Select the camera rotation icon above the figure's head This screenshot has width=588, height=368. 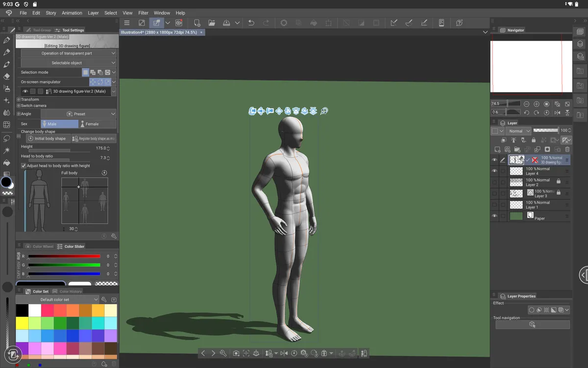[252, 111]
